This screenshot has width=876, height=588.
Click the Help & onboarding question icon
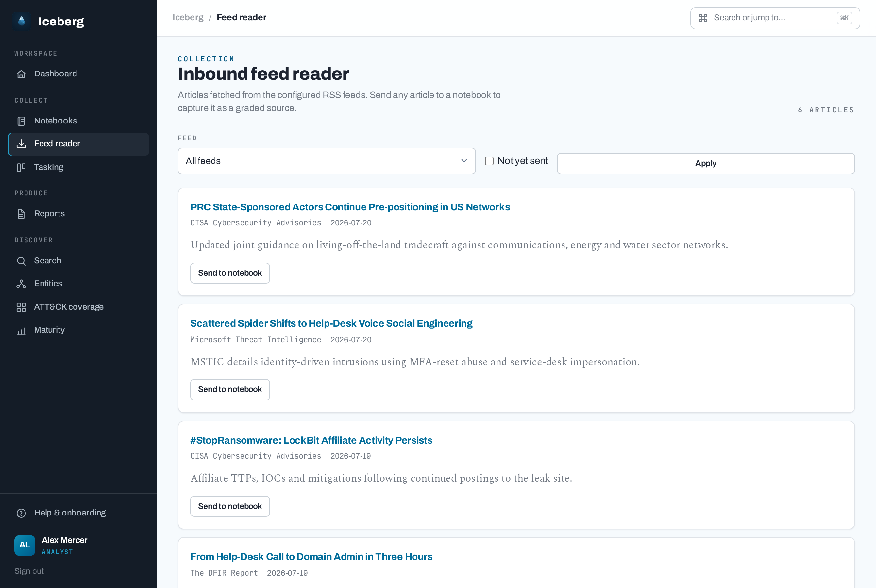point(21,513)
